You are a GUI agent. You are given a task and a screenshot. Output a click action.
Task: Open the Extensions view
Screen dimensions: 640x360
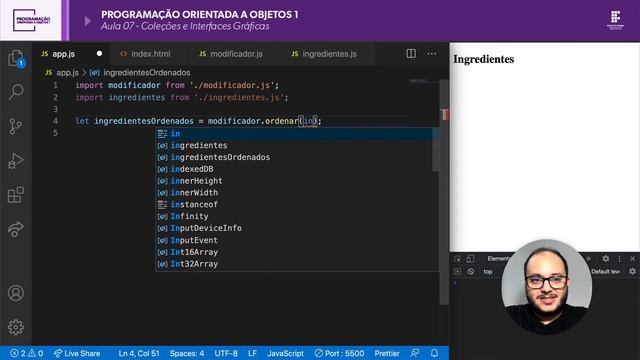click(x=16, y=195)
